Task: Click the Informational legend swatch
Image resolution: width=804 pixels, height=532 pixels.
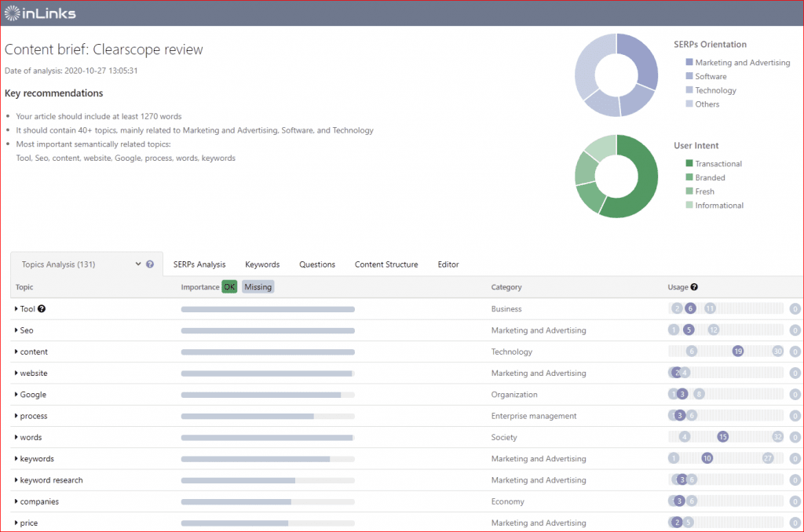Action: (x=689, y=205)
